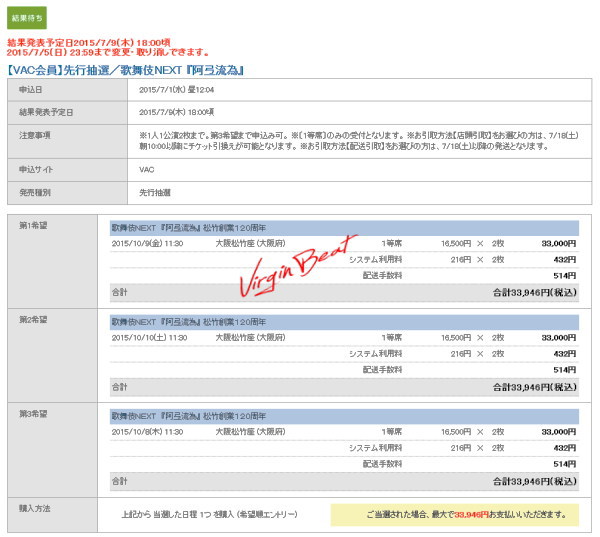Image resolution: width=600 pixels, height=537 pixels.
Task: Click 16,500円 unit price in 第1希望
Action: [456, 243]
